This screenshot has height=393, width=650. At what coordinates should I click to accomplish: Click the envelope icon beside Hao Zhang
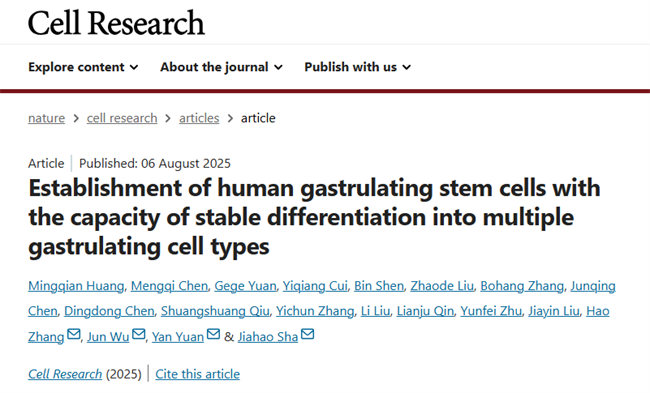coord(74,334)
